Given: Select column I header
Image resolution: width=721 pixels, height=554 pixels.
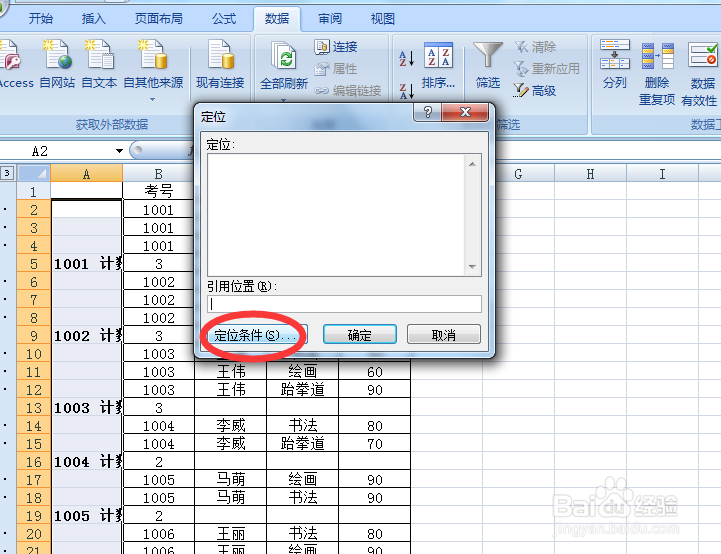Looking at the screenshot, I should pyautogui.click(x=662, y=174).
